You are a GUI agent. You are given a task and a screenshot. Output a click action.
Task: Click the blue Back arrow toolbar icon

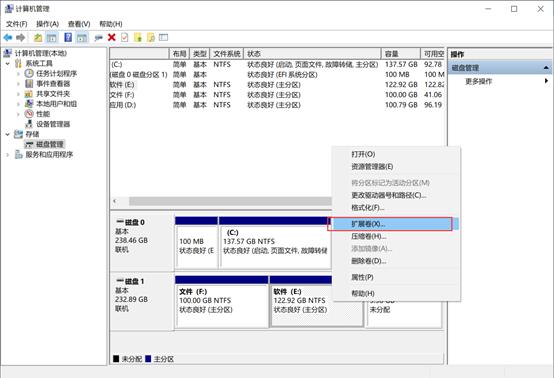8,37
